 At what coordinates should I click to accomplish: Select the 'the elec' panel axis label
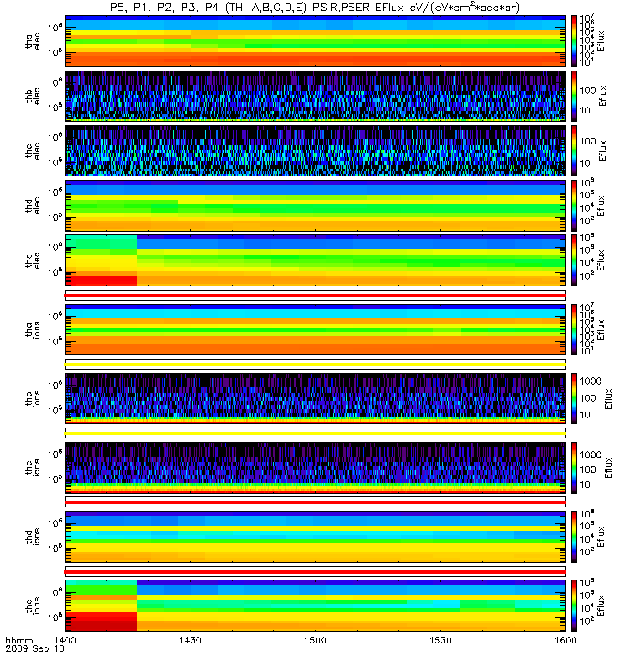tap(32, 260)
